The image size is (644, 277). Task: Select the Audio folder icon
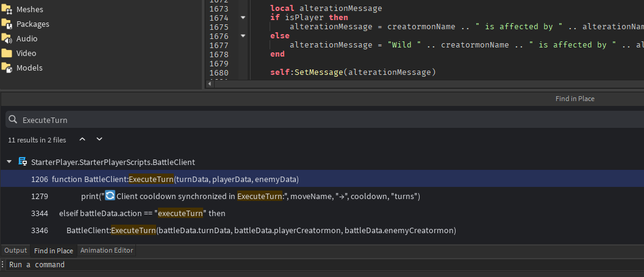coord(7,38)
